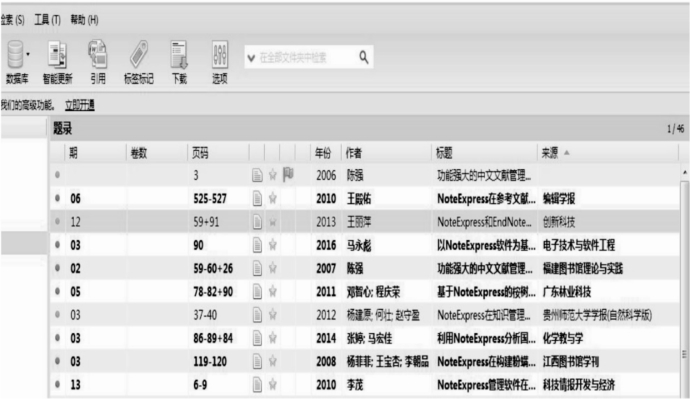Select the 江西图书馆学刊 source cell
The width and height of the screenshot is (690, 399).
pyautogui.click(x=571, y=362)
